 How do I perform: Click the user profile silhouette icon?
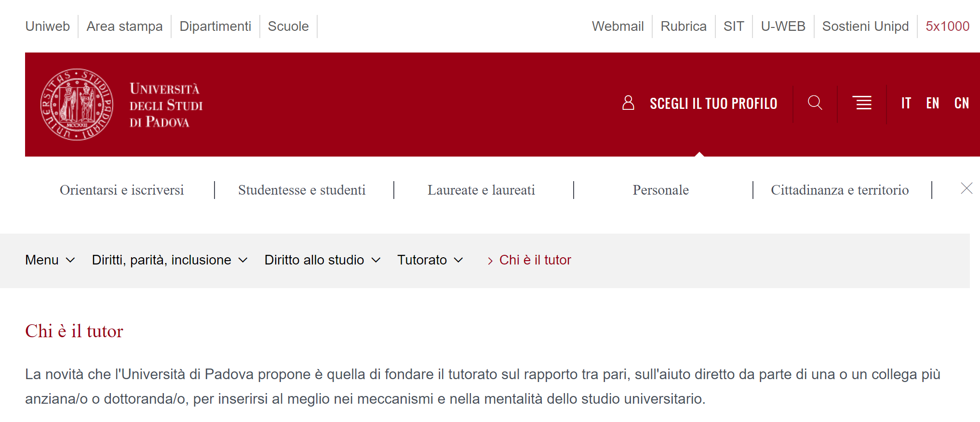tap(628, 103)
